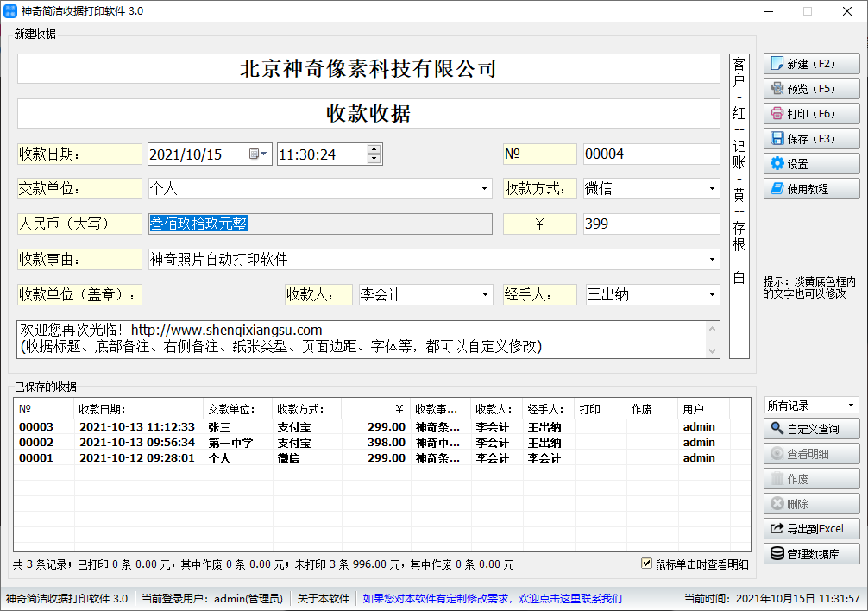Sort by the 收款日期 column header
This screenshot has height=611, width=868.
click(x=138, y=409)
